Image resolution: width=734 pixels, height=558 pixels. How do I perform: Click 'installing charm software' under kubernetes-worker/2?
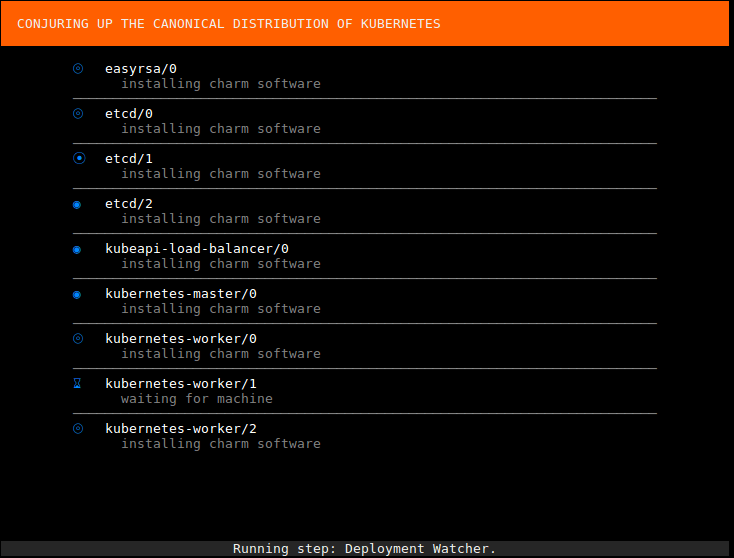pyautogui.click(x=221, y=443)
